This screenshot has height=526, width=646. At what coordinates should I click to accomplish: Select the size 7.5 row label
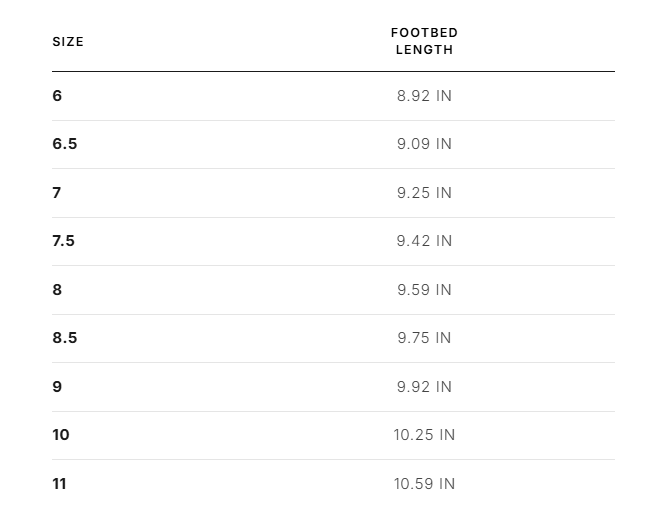(x=63, y=241)
